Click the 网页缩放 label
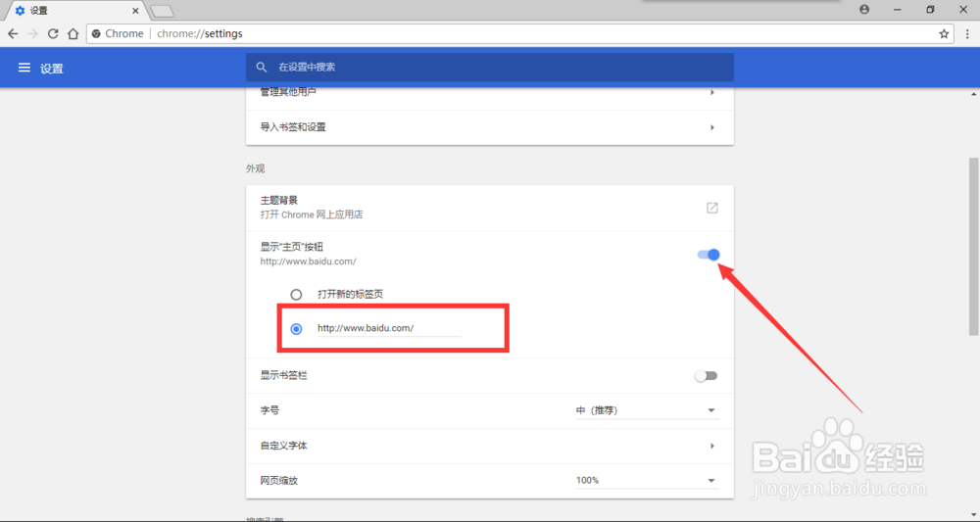 [278, 480]
